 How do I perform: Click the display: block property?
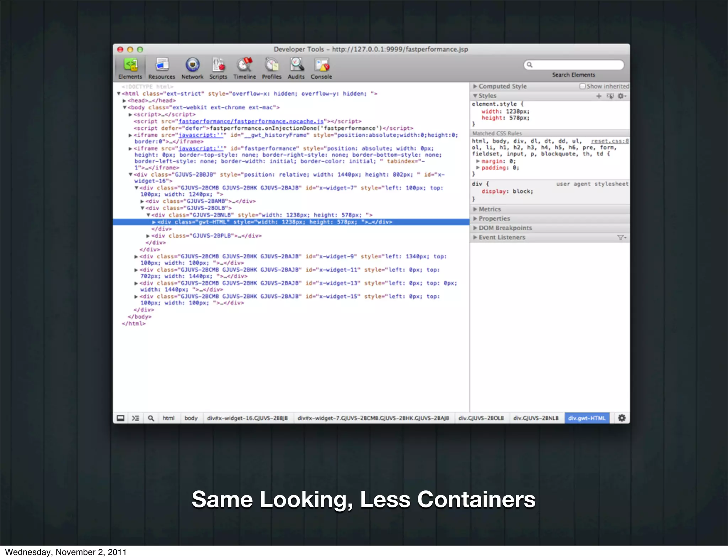(x=507, y=192)
